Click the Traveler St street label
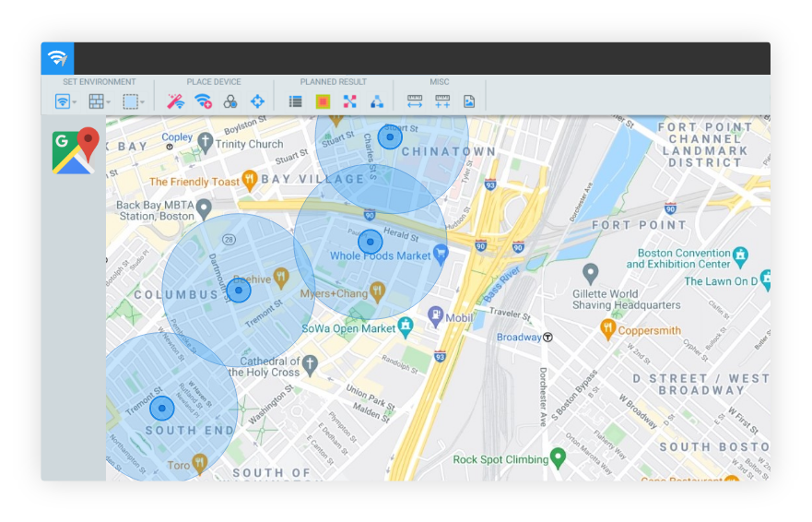812x522 pixels. click(511, 313)
